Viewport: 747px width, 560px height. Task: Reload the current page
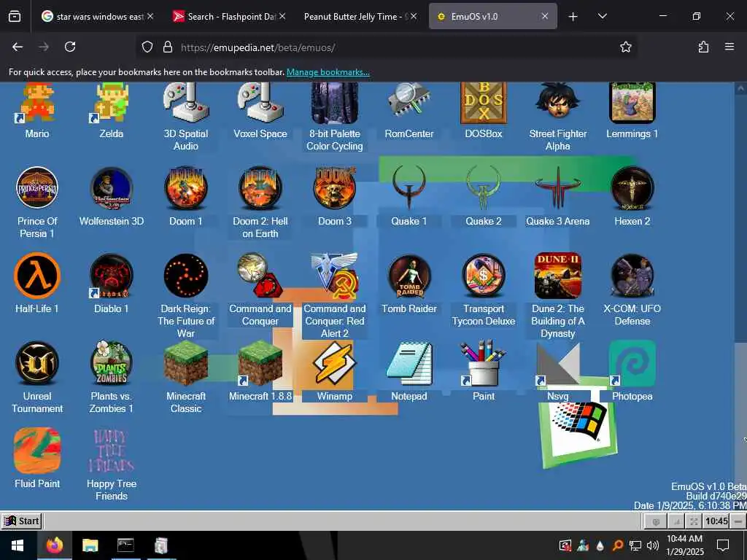(x=70, y=47)
